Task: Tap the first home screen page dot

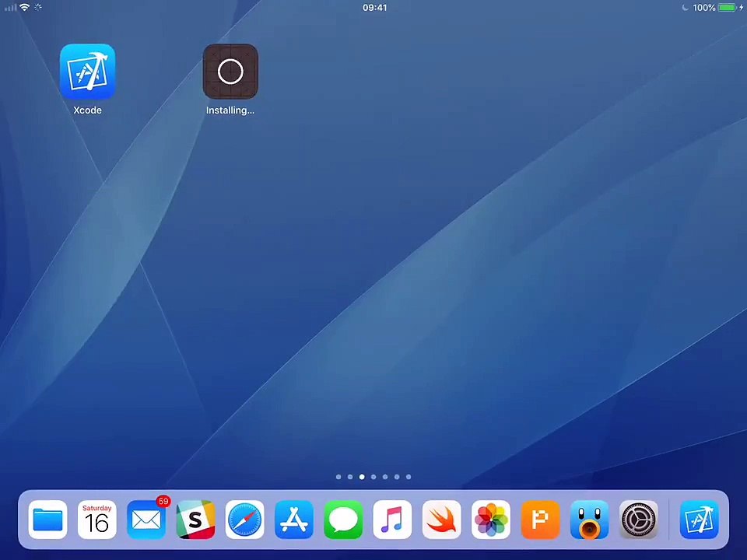Action: click(x=338, y=477)
